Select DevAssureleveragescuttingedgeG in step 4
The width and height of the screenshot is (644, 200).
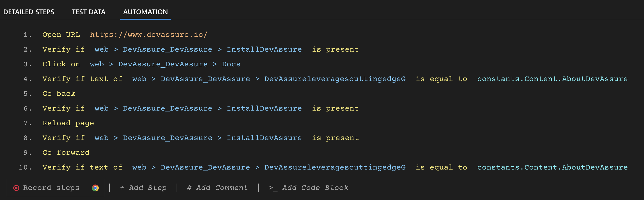pyautogui.click(x=335, y=79)
